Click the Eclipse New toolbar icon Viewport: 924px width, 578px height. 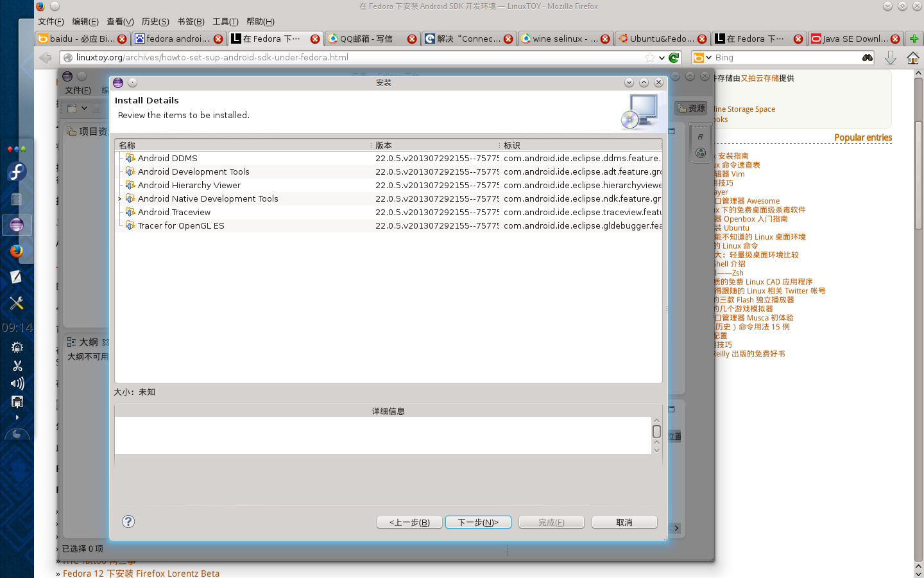[72, 108]
